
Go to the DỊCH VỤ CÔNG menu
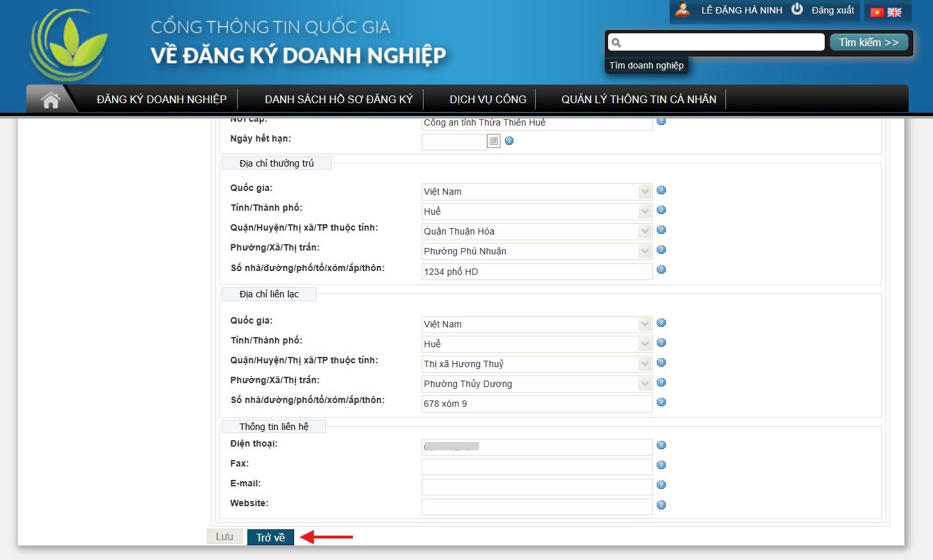coord(488,99)
